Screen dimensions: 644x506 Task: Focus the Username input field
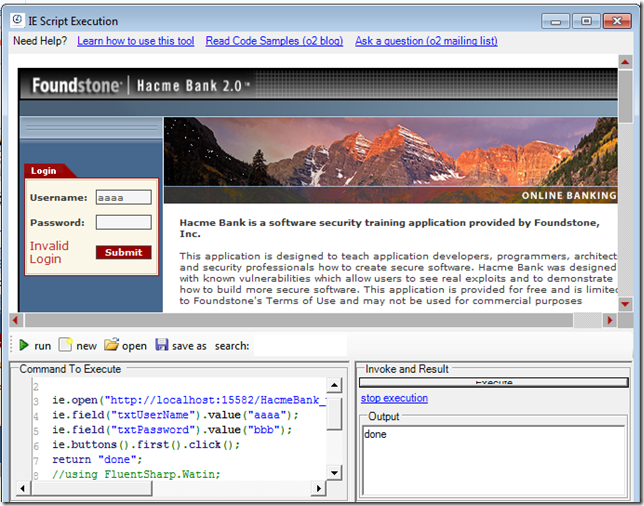click(x=124, y=198)
